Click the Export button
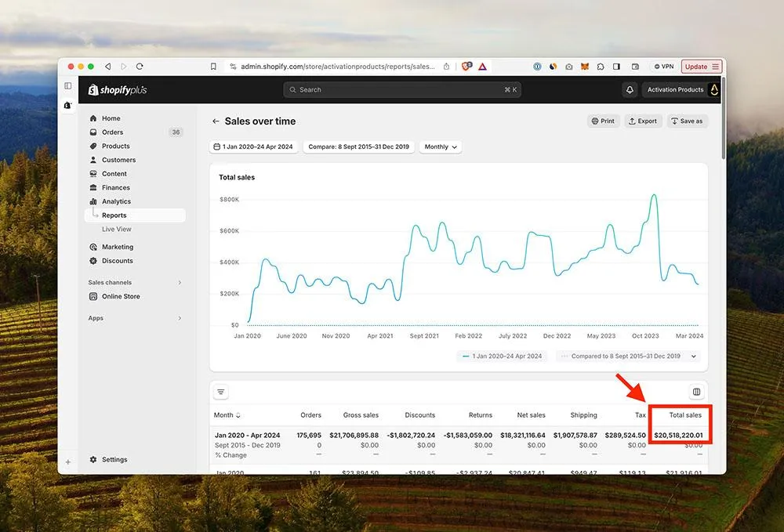Viewport: 784px width, 532px height. [643, 121]
